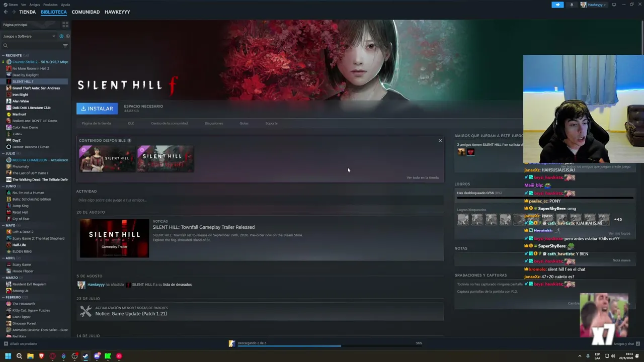Click the Steam icon in the taskbar
This screenshot has height=362, width=644.
pos(86,356)
